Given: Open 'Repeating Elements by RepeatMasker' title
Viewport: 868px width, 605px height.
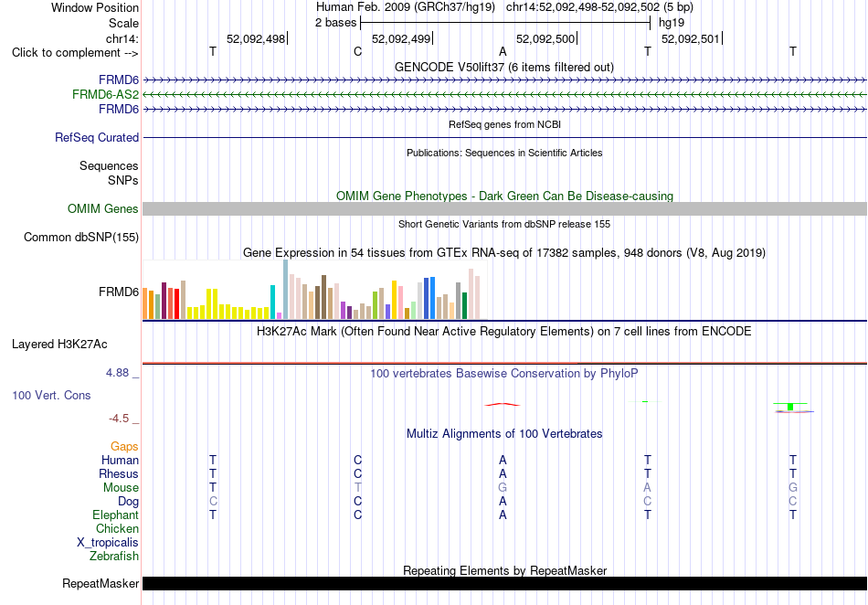Looking at the screenshot, I should 505,570.
